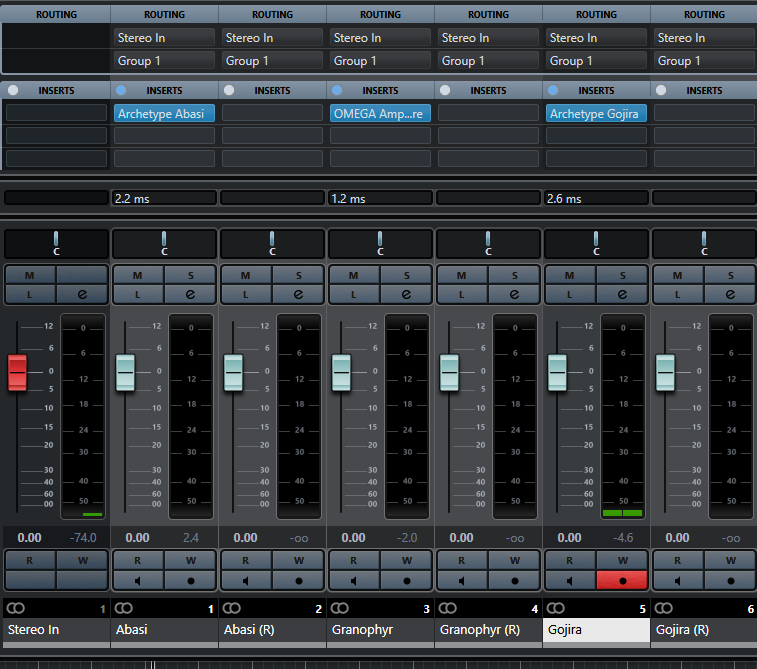The image size is (757, 669).
Task: Click ROUTING header above Abasi channel
Action: (x=164, y=14)
